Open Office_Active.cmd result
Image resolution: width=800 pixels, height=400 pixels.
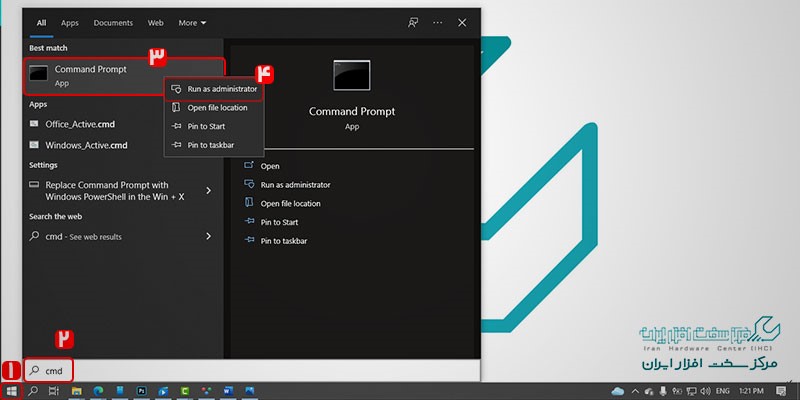80,124
